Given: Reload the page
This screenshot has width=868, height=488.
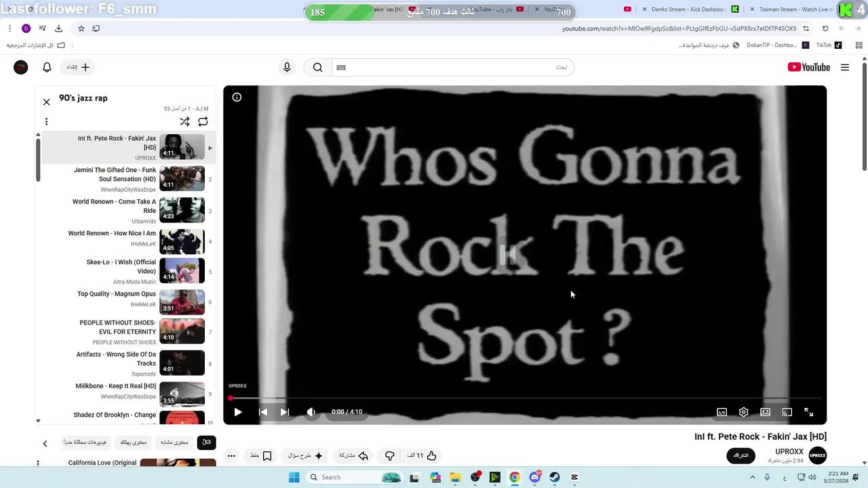Looking at the screenshot, I should tap(825, 28).
